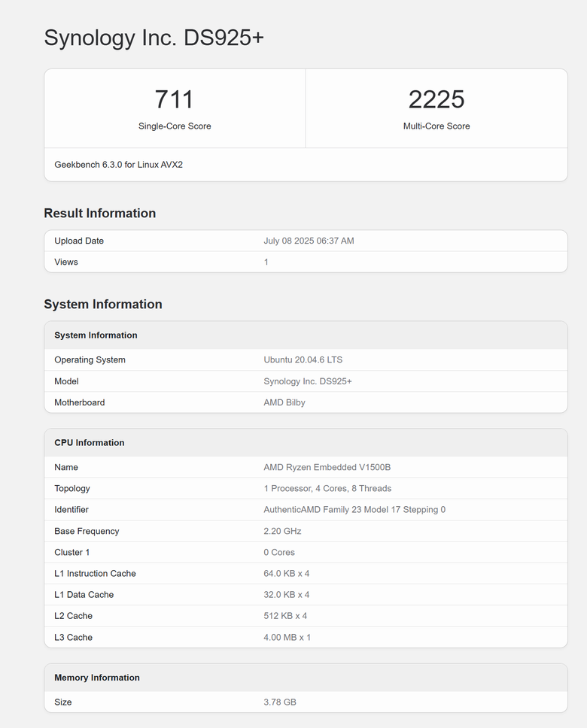Click the Multi-Core Score label

click(436, 126)
